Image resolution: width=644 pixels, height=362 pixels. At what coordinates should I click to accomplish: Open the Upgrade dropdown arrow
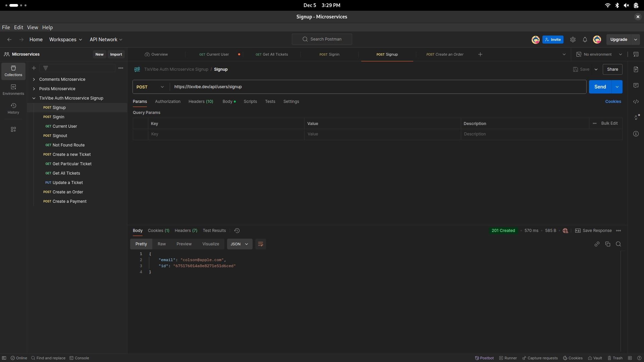click(636, 40)
